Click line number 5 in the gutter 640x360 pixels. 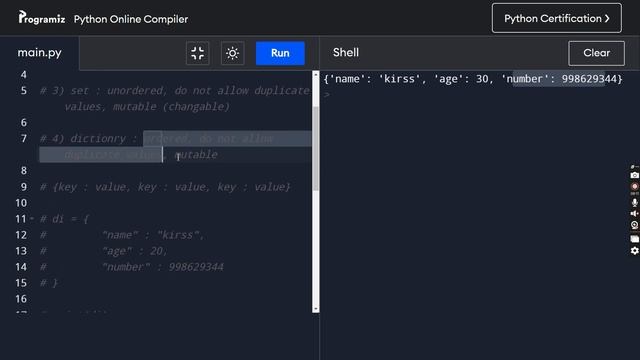tap(24, 91)
